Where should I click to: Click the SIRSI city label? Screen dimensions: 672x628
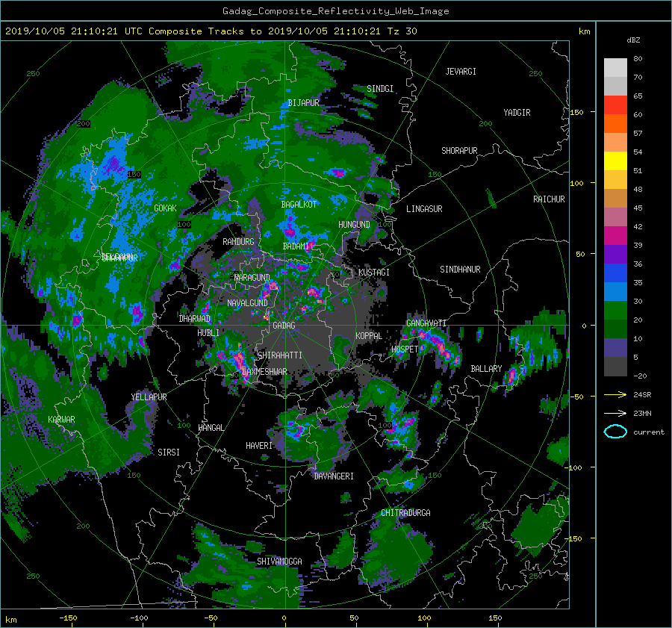(169, 453)
